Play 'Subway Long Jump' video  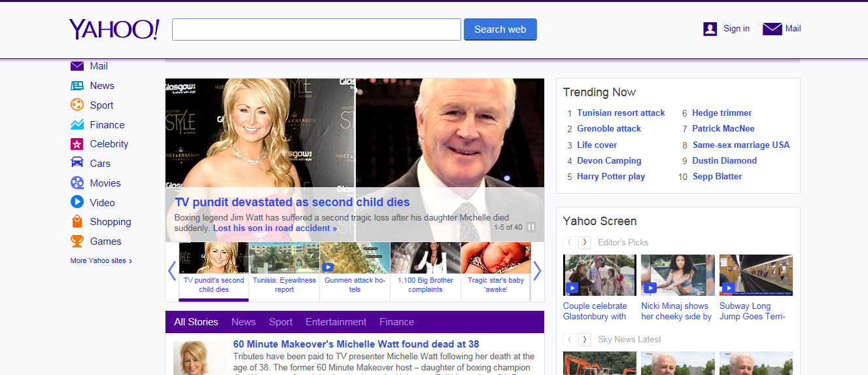(756, 276)
